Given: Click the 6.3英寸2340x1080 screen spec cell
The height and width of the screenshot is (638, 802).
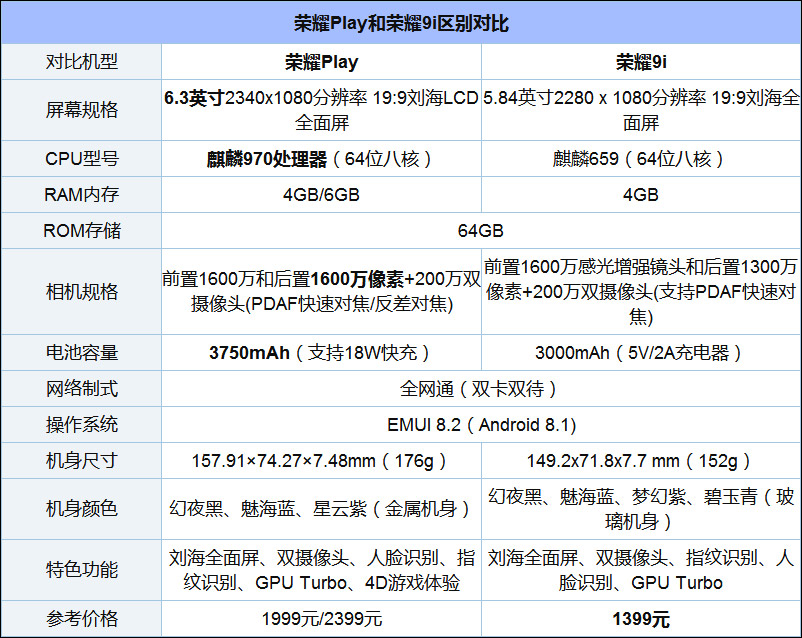Looking at the screenshot, I should click(321, 110).
